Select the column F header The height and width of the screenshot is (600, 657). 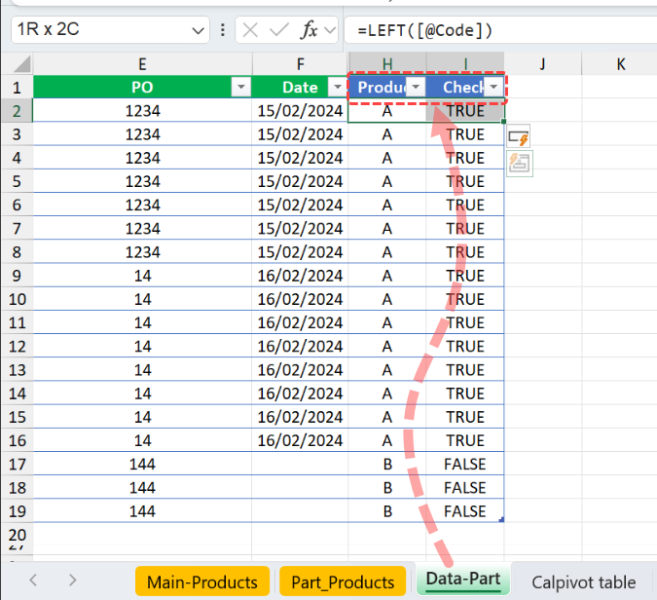(299, 64)
